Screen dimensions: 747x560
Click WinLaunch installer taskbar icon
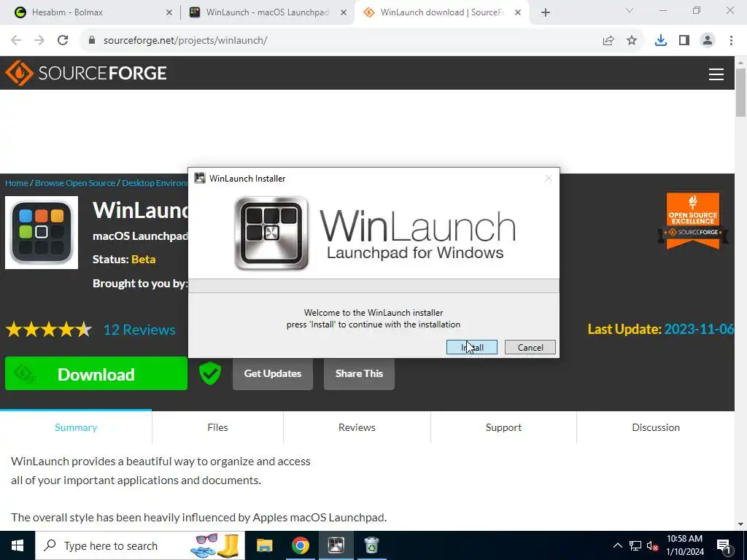pyautogui.click(x=336, y=545)
